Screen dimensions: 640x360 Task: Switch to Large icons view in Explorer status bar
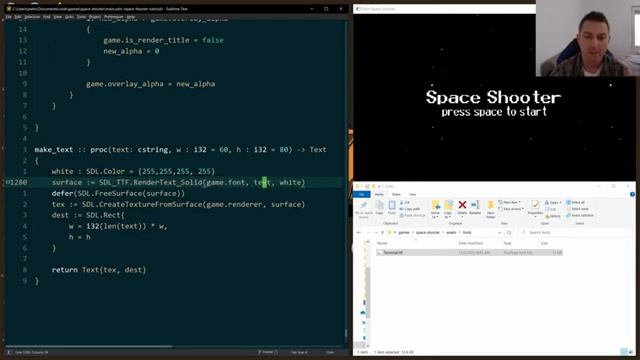coord(631,351)
